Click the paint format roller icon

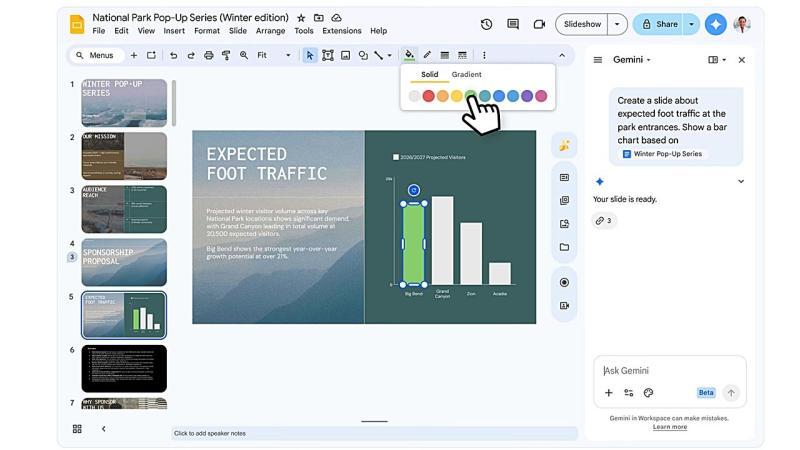226,55
